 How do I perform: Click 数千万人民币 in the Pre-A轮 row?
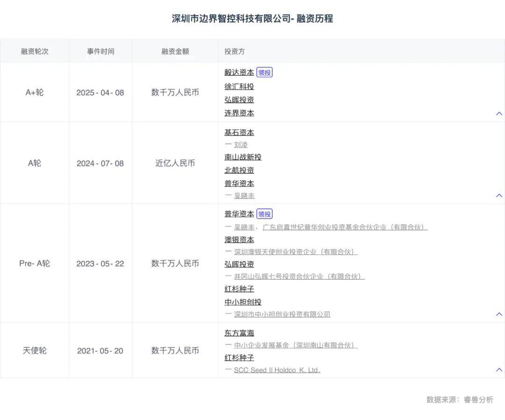[175, 263]
